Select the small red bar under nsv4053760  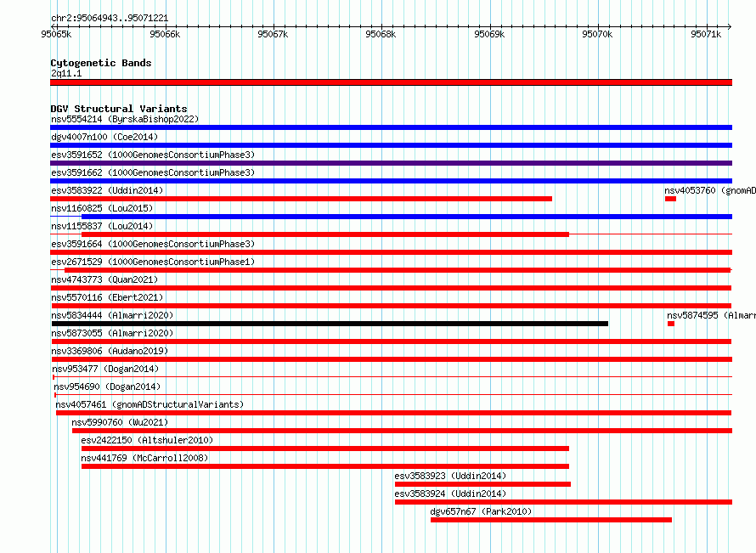coord(670,199)
